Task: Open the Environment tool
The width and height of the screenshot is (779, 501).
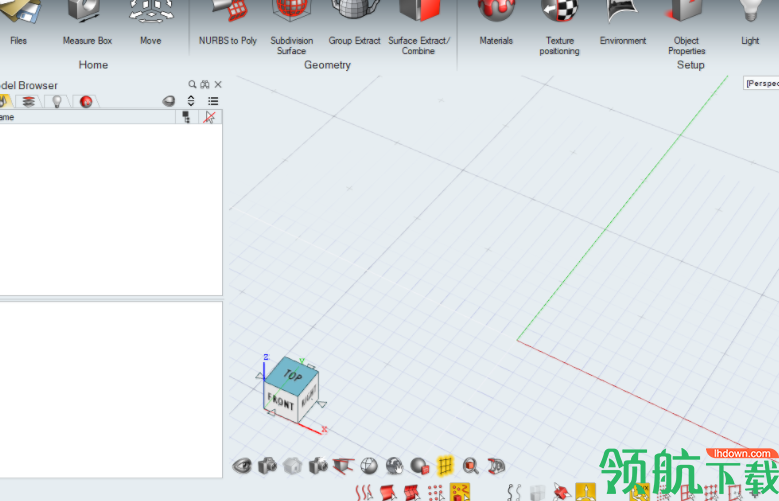Action: (x=623, y=22)
